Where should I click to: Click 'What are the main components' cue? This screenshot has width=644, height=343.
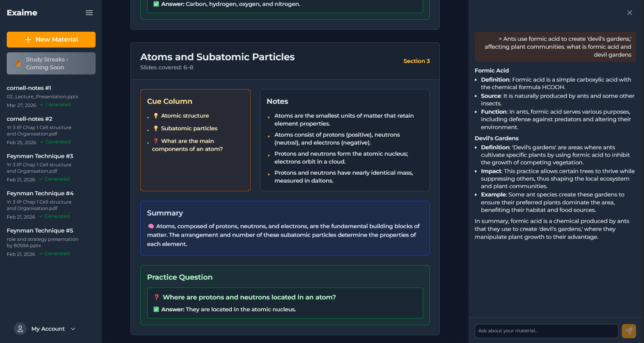tap(187, 145)
